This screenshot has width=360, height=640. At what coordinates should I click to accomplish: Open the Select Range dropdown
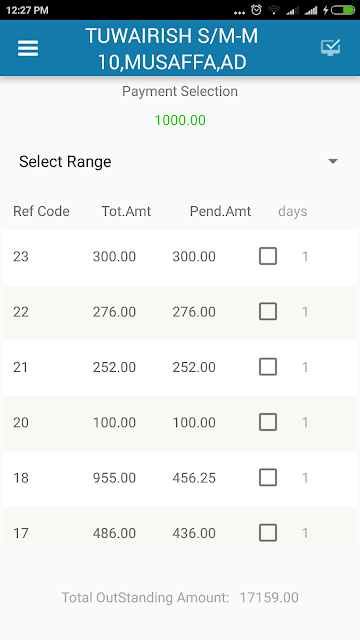[x=180, y=162]
